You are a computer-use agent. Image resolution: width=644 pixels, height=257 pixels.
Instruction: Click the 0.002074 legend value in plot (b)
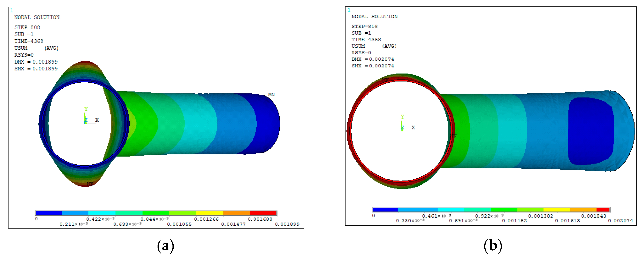coord(620,221)
